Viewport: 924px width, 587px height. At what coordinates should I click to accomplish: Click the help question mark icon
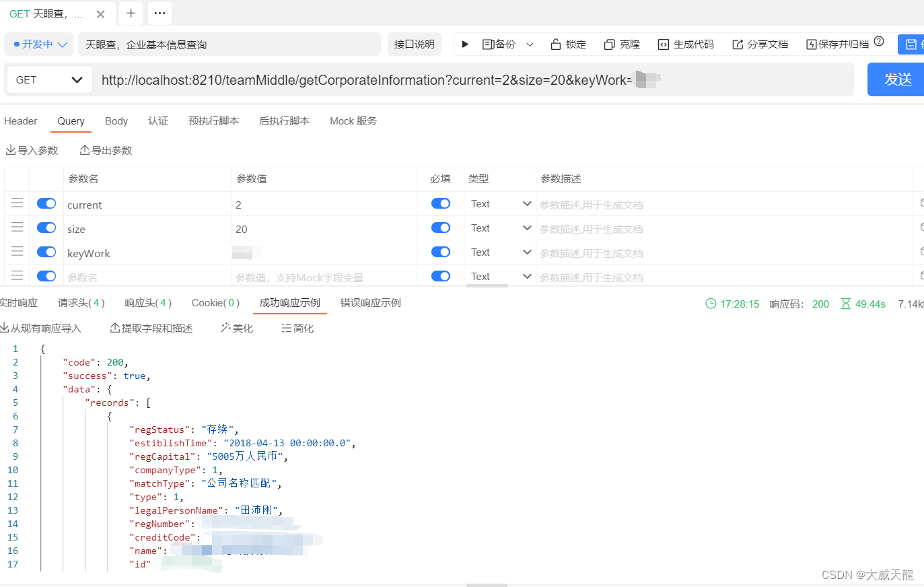pos(879,42)
